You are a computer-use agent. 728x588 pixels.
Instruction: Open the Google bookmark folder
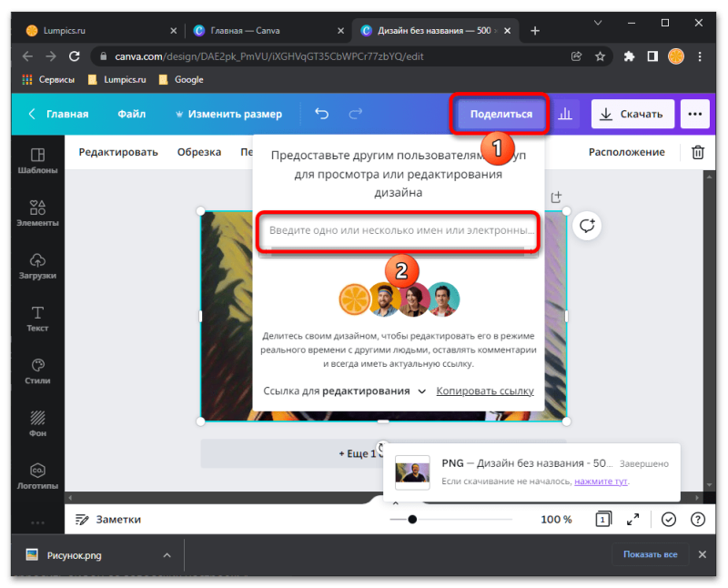[x=180, y=79]
